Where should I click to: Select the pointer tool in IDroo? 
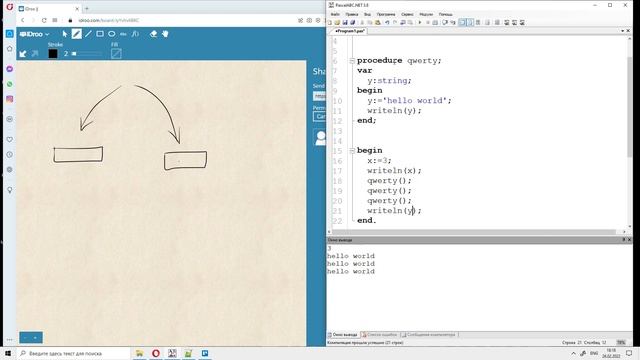(x=64, y=34)
